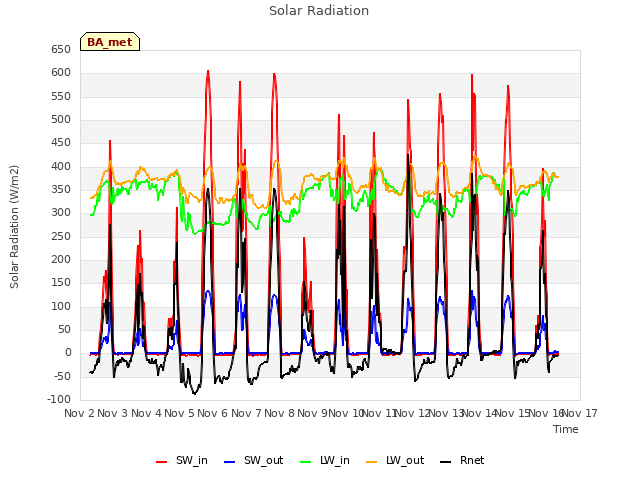
Task: Click the Rnet legend label
Action: [x=472, y=460]
